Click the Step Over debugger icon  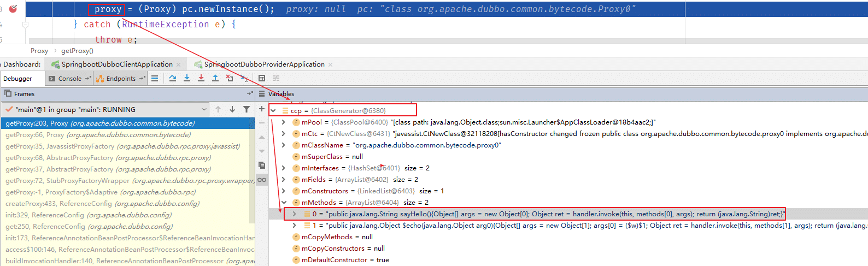[x=173, y=78]
